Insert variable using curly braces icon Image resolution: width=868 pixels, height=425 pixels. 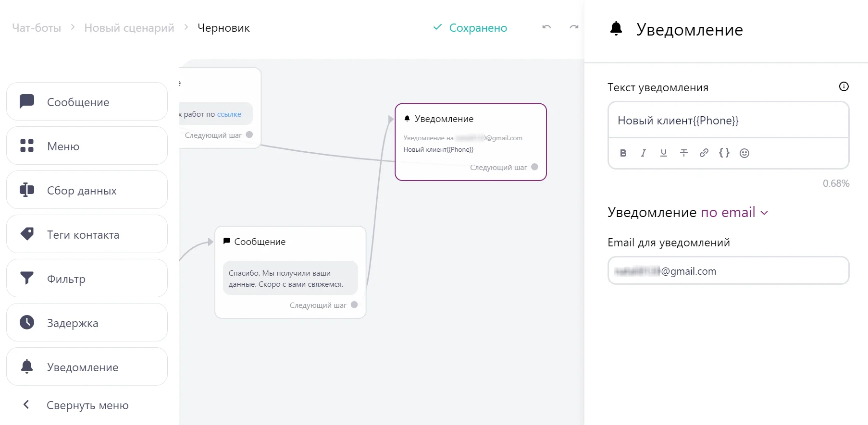[x=724, y=153]
